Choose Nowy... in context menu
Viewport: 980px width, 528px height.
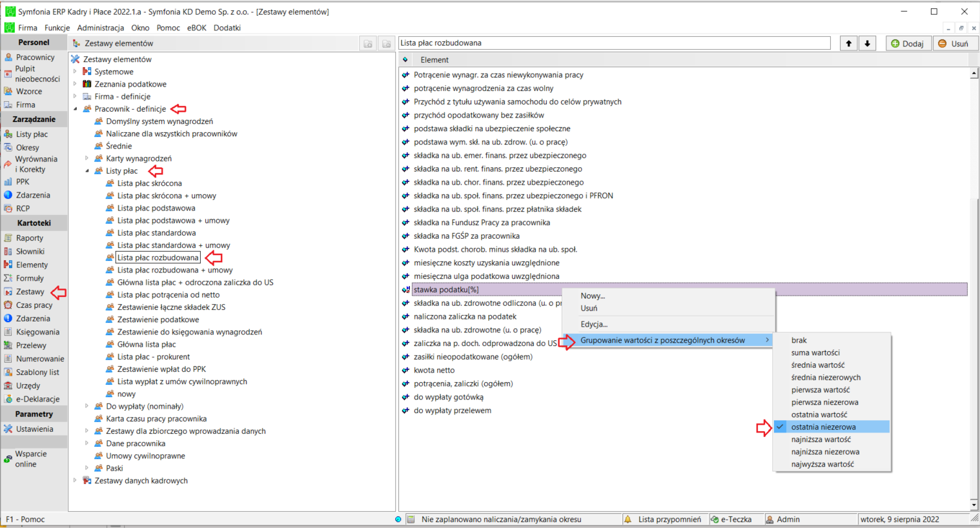tap(668, 296)
